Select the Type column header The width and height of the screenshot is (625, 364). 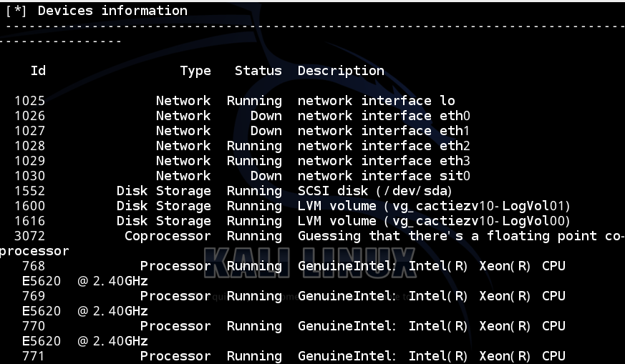pyautogui.click(x=195, y=71)
